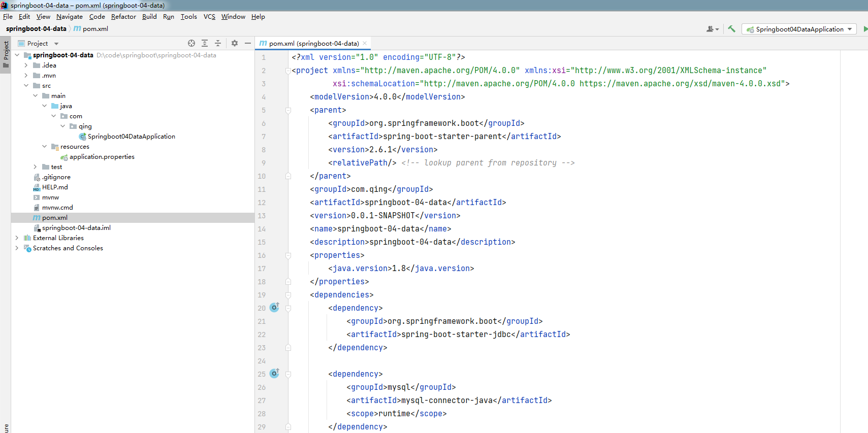Open the user account icon menu

click(712, 29)
